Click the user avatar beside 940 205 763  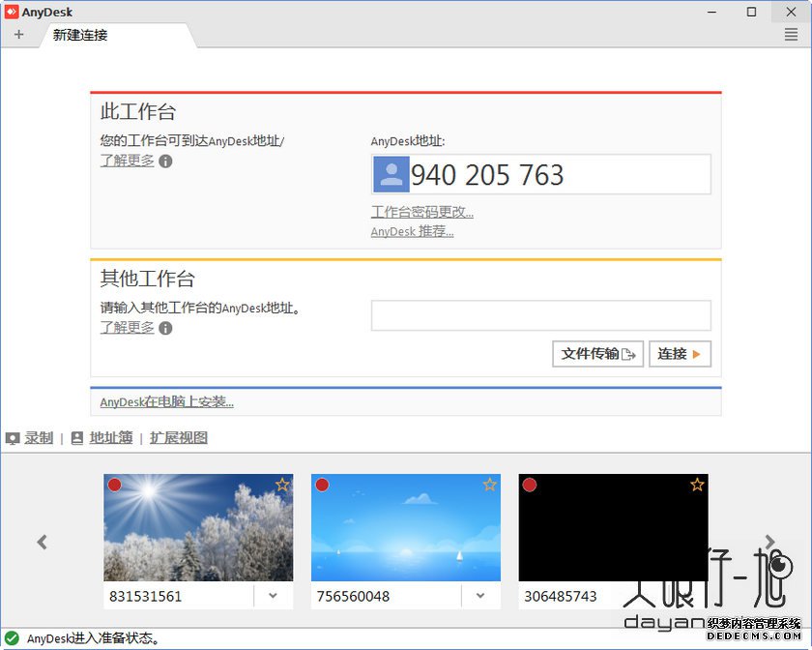[391, 175]
